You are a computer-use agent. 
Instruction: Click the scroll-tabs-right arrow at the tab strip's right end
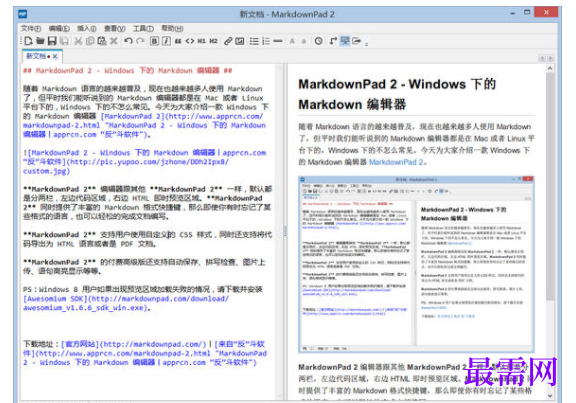tap(550, 58)
